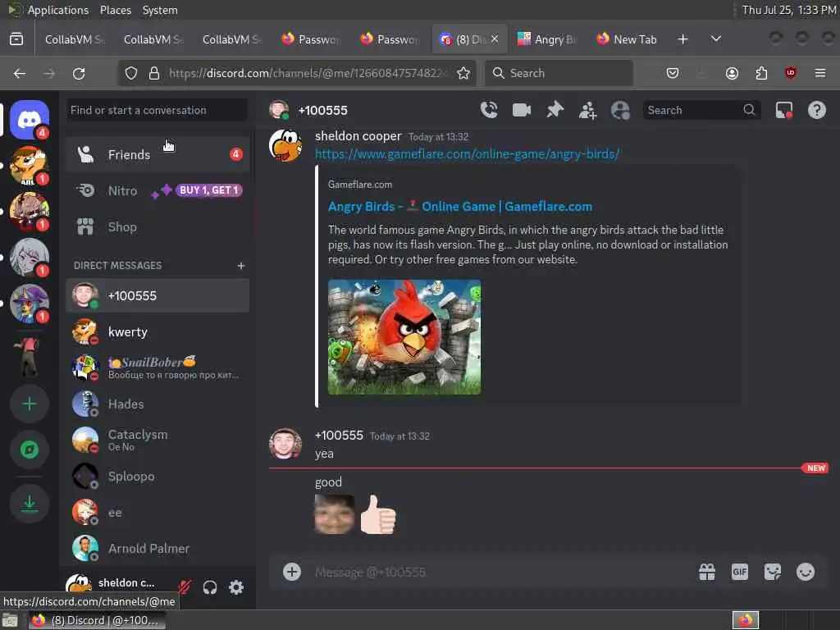Open DM with Sploopo
Screen dimensions: 840x630
[x=157, y=477]
